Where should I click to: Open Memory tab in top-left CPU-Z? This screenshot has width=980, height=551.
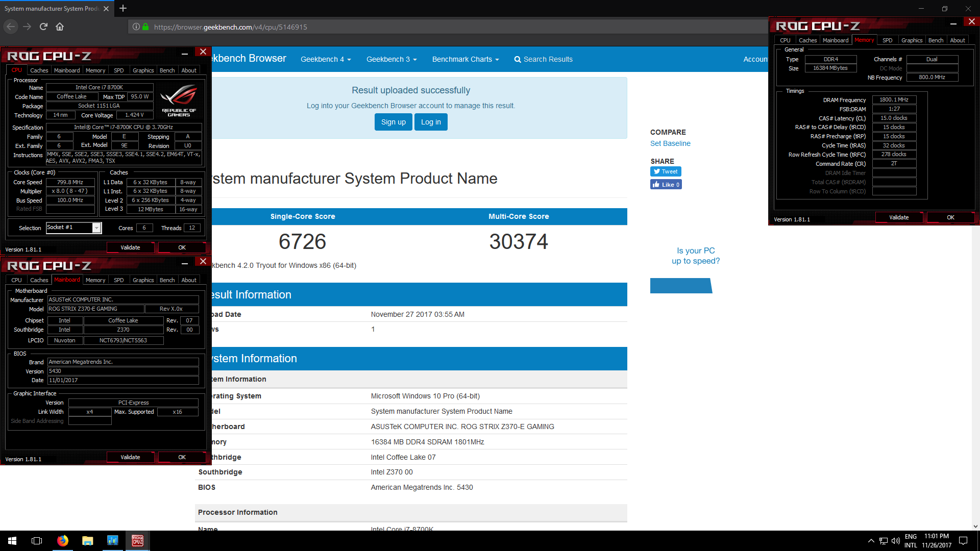95,70
